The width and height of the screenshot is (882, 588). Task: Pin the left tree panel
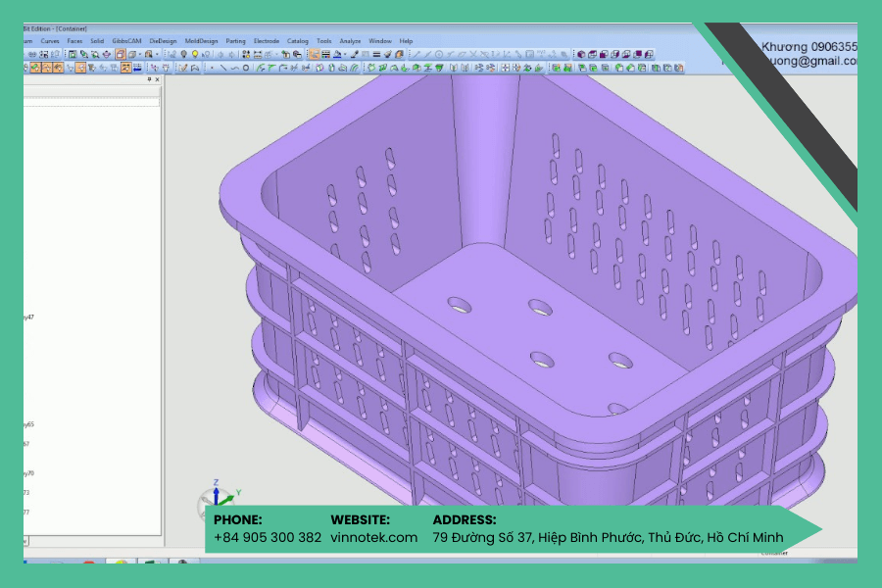pyautogui.click(x=149, y=79)
